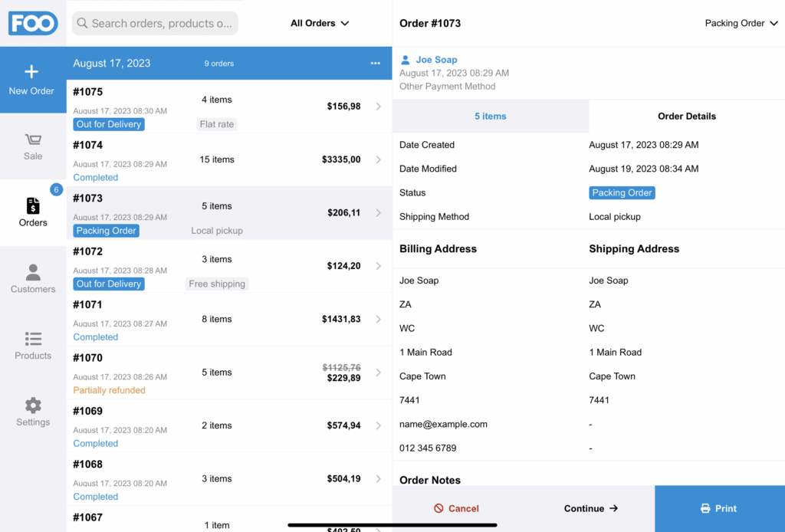Open the ellipsis menu on August 17 header
This screenshot has width=785, height=532.
pyautogui.click(x=375, y=64)
